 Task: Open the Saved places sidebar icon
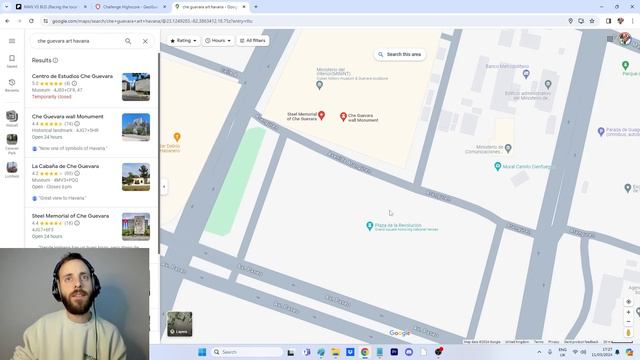[x=12, y=61]
